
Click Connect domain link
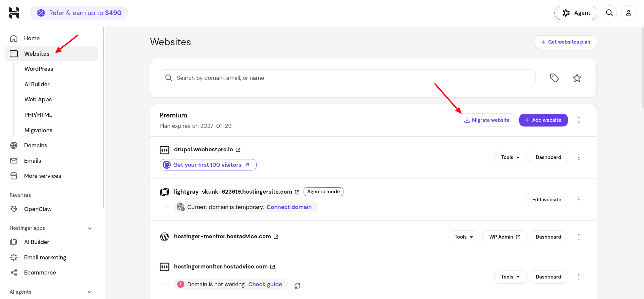click(x=289, y=207)
